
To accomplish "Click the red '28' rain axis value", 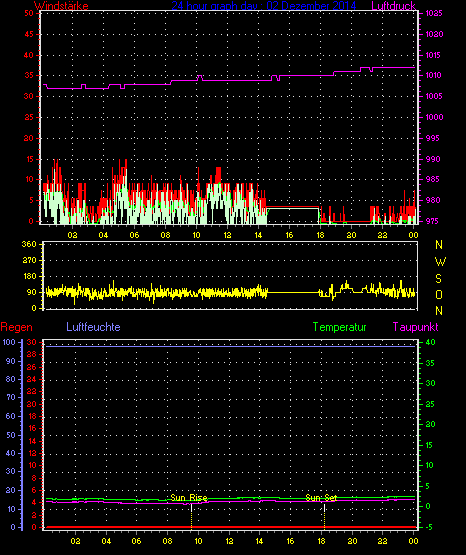I will coord(31,354).
